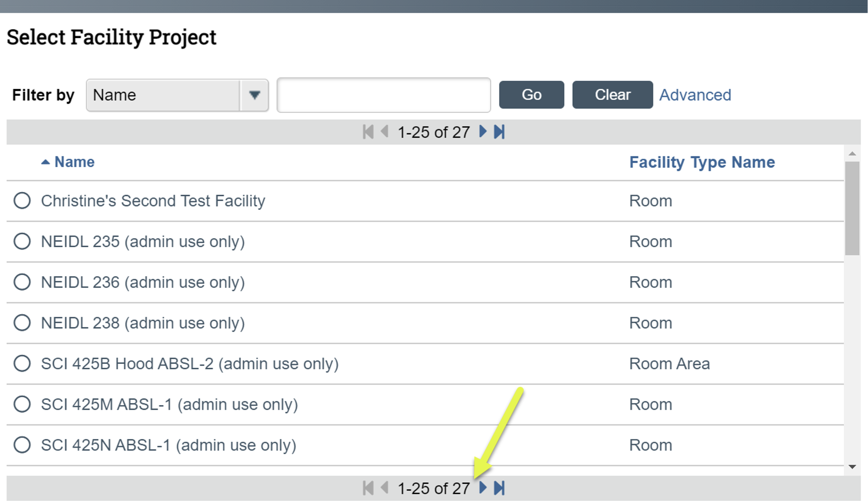Choose SCI 425B Hood ABSL-2 radio button

22,363
